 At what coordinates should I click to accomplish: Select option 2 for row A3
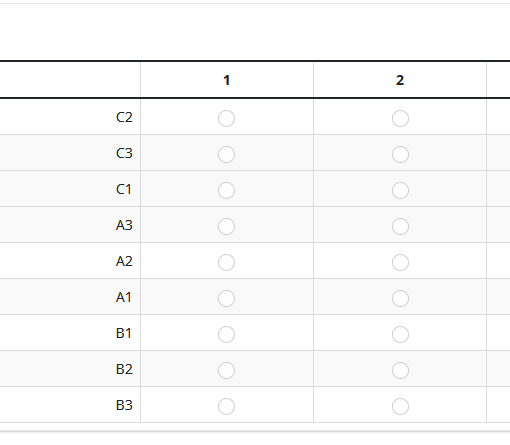click(400, 226)
